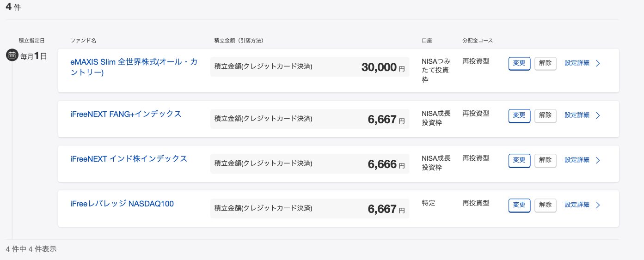Viewport: 644px width, 260px height.
Task: Open 設定詳細 link for eMAXIS Slim fund
Action: [x=577, y=63]
